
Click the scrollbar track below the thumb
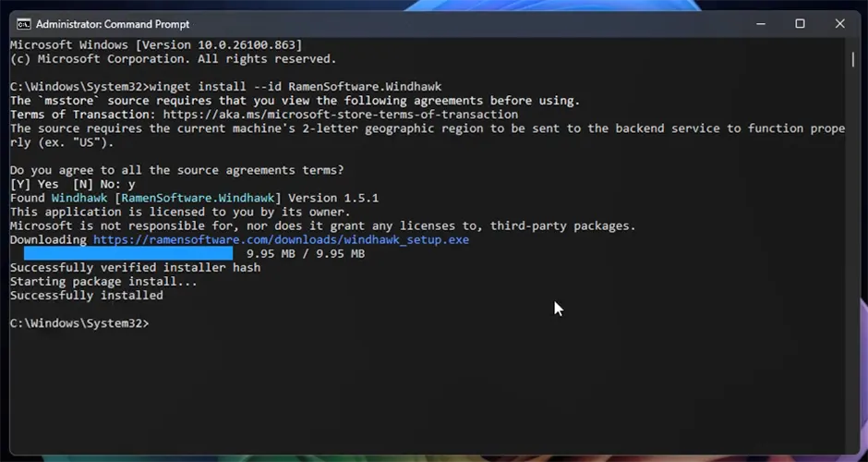(852, 277)
